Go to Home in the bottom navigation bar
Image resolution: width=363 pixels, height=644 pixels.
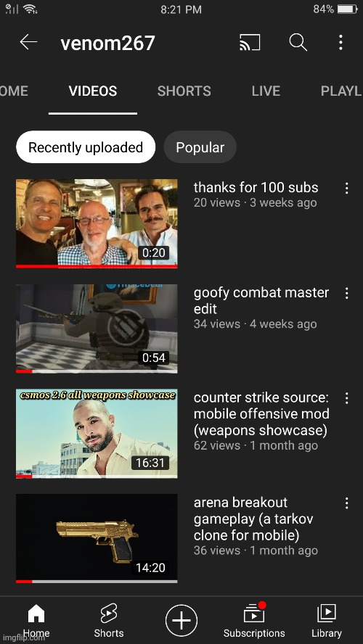coord(36,621)
